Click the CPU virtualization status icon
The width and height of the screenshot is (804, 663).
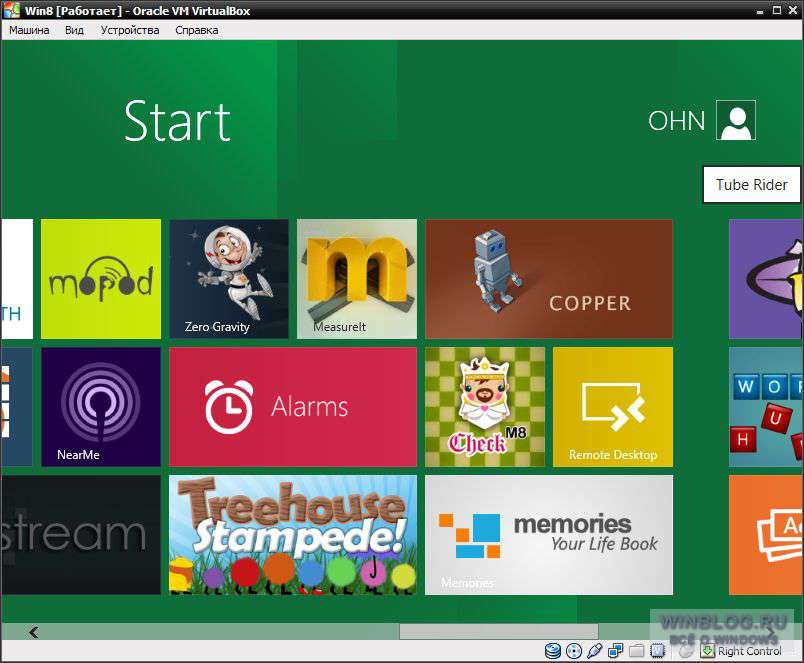657,651
